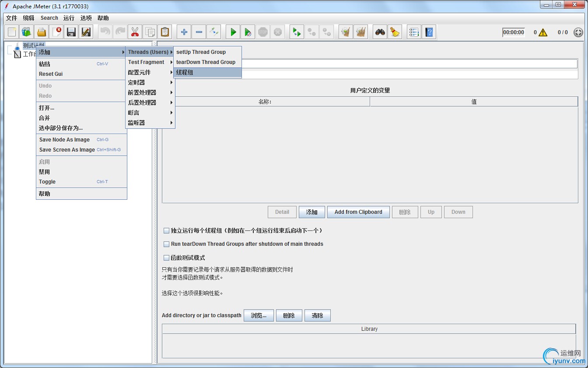
Task: Click the Remote Stop All icon
Action: (x=312, y=32)
